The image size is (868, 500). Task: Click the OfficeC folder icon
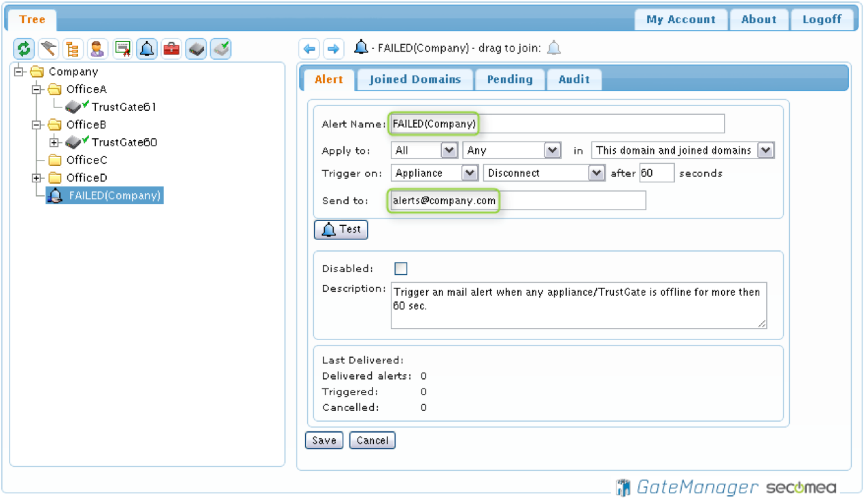tap(54, 160)
